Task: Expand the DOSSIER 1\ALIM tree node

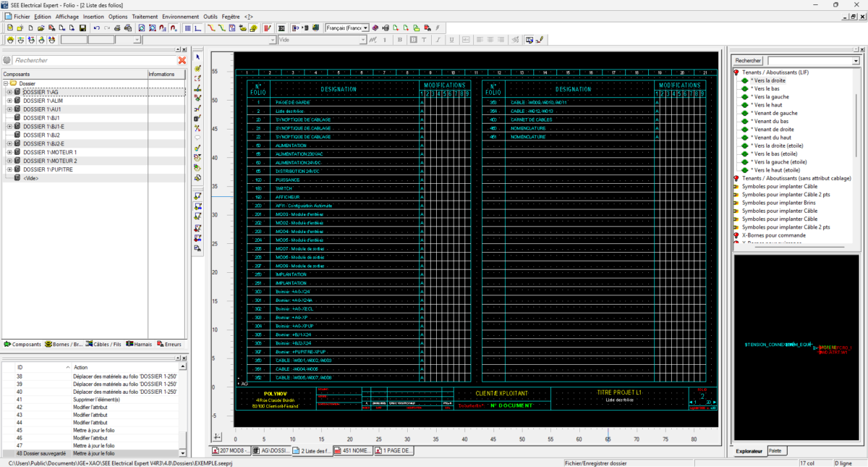Action: (x=9, y=101)
